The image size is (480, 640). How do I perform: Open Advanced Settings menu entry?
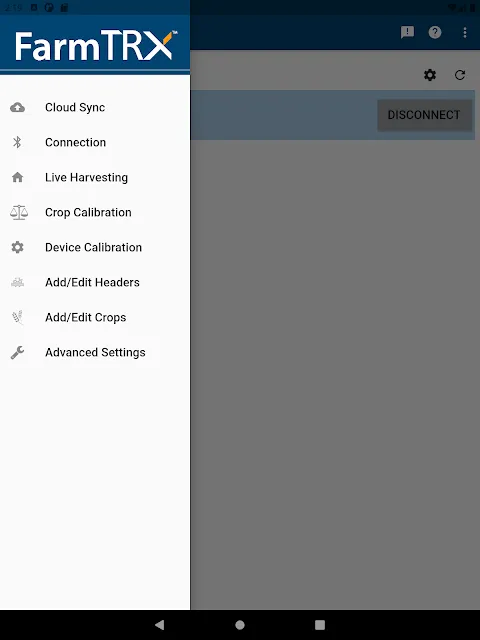click(95, 352)
